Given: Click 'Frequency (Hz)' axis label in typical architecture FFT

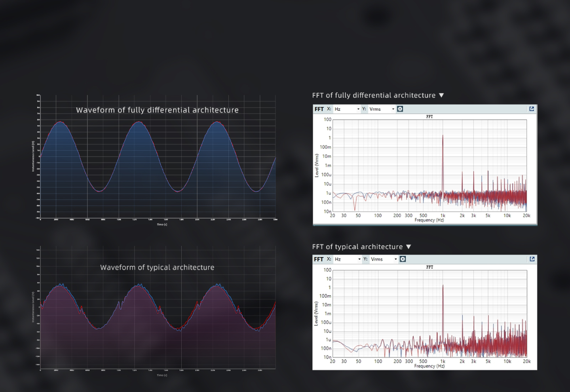Looking at the screenshot, I should pyautogui.click(x=429, y=366).
